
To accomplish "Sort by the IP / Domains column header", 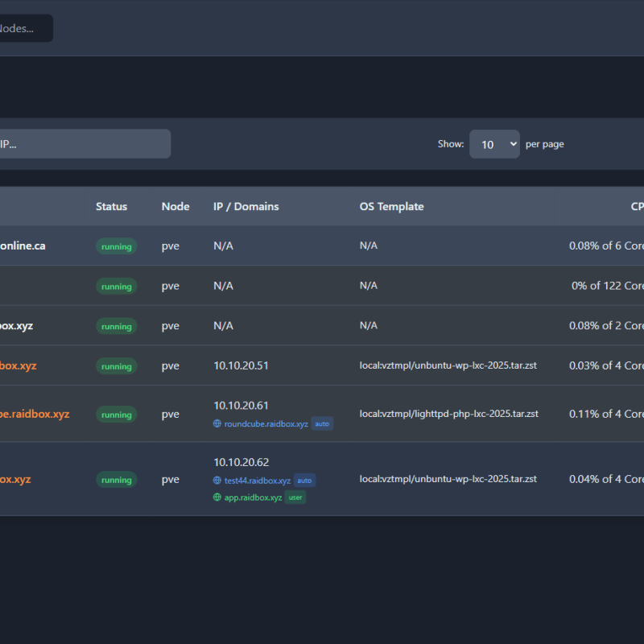I will 246,206.
